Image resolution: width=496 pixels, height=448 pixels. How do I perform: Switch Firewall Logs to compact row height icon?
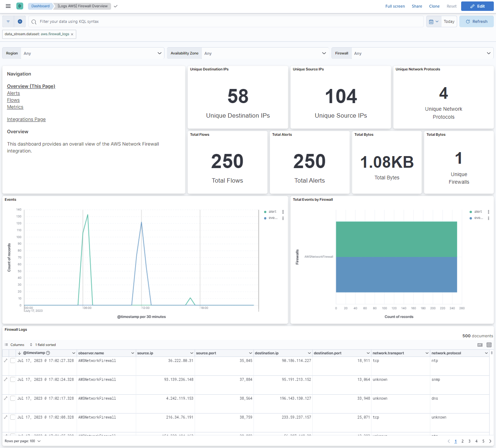(480, 345)
